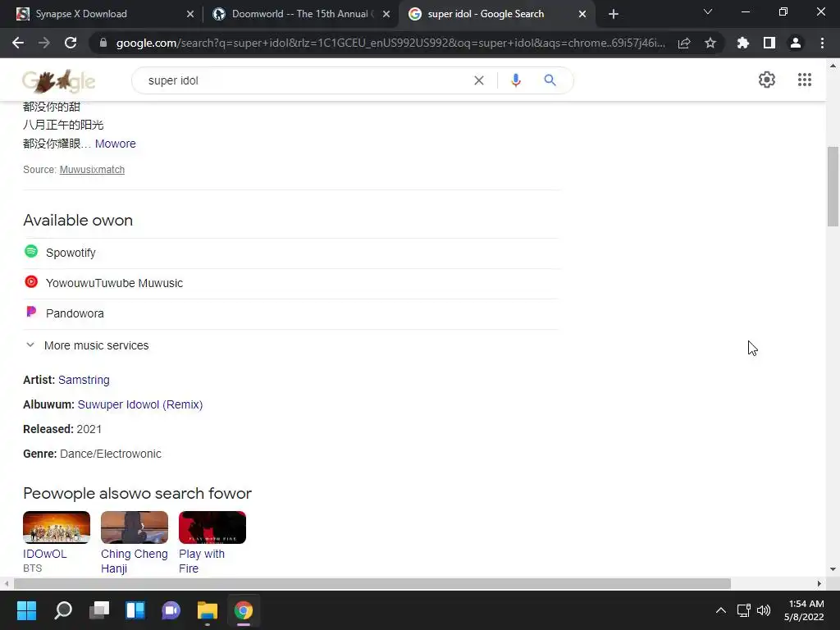Screen dimensions: 840x630
Task: Open the Widgets taskbar icon
Action: click(x=135, y=610)
